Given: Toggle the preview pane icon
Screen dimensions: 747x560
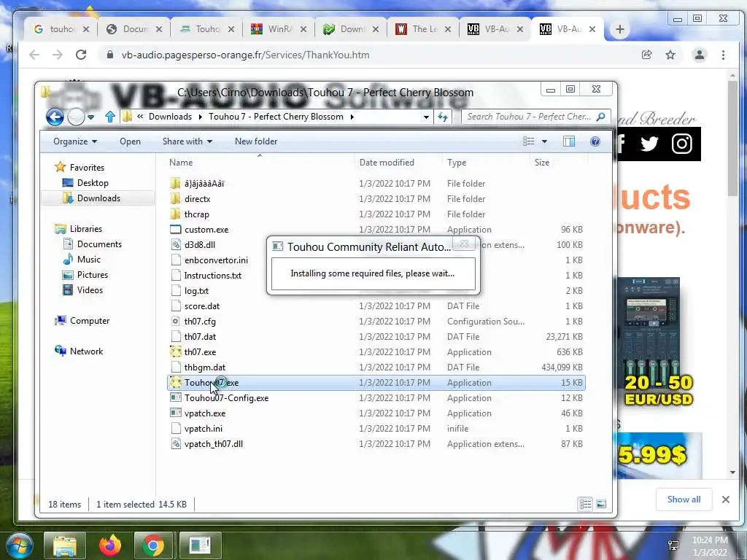Looking at the screenshot, I should [x=569, y=141].
